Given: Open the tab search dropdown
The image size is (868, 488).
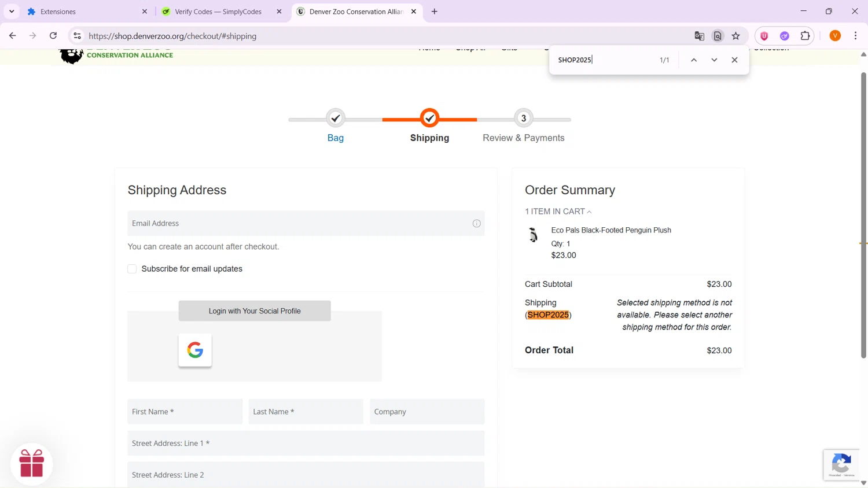Looking at the screenshot, I should 12,12.
